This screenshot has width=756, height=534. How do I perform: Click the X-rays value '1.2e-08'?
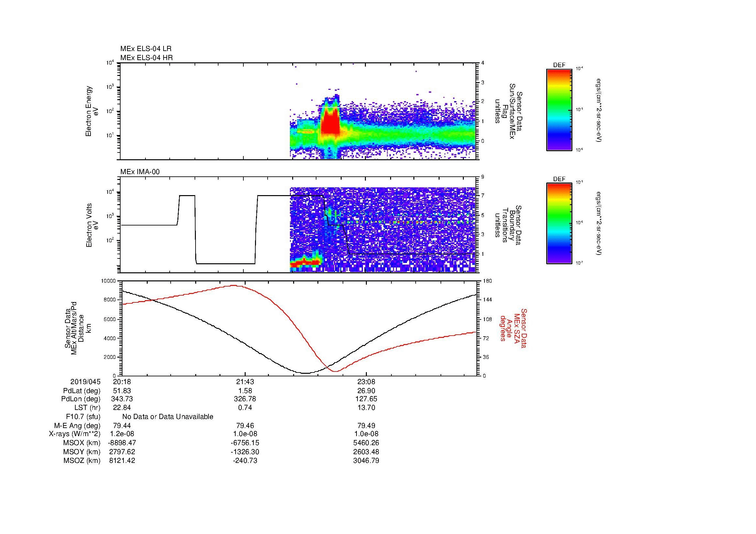click(x=122, y=434)
